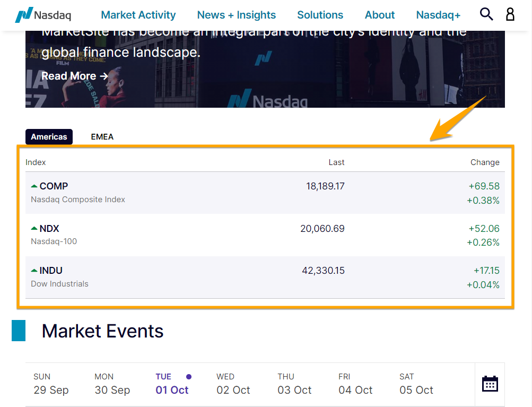Open the Solutions menu
Screen dimensions: 532x407
(x=320, y=15)
